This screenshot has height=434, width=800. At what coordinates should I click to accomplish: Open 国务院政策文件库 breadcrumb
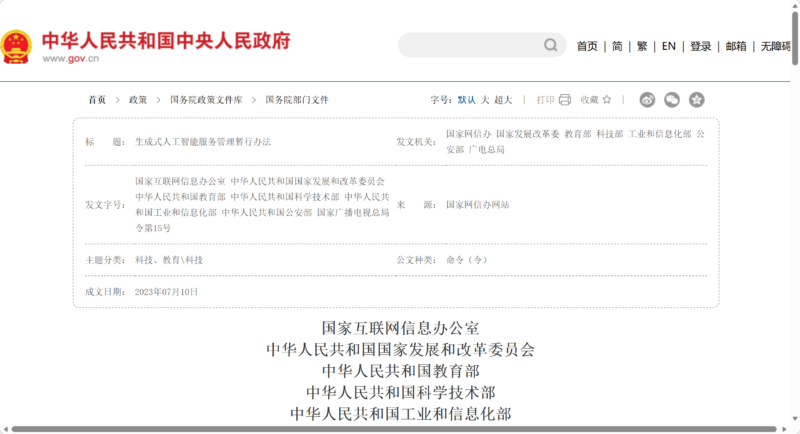[x=206, y=100]
